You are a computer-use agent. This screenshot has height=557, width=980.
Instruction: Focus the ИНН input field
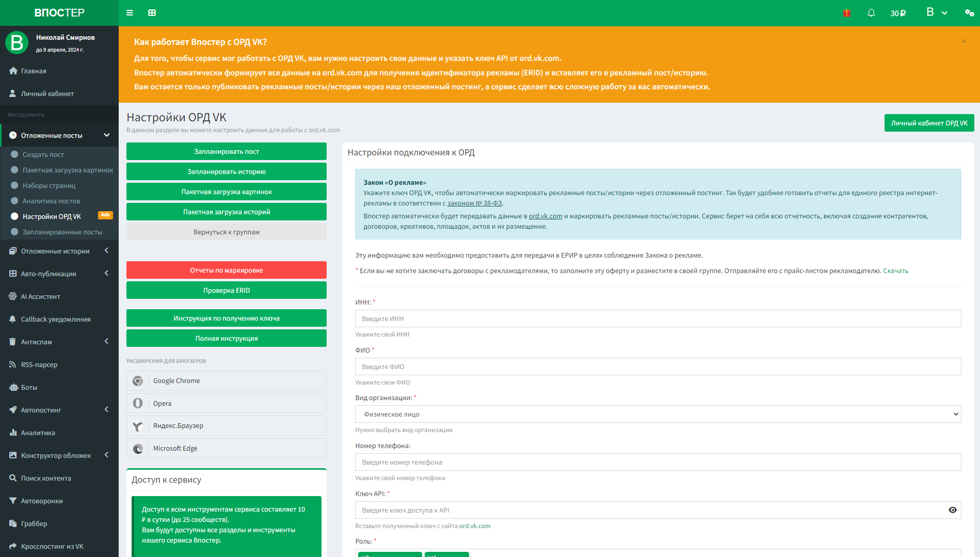point(658,319)
